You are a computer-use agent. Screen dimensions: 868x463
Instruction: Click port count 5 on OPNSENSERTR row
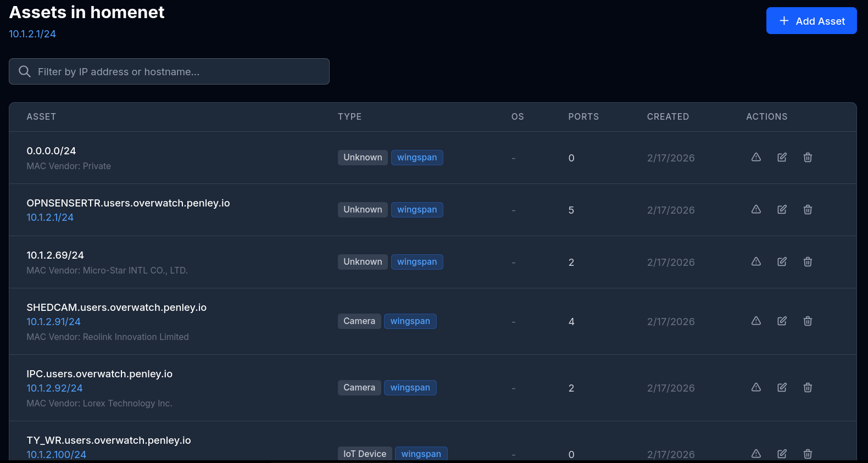(571, 210)
